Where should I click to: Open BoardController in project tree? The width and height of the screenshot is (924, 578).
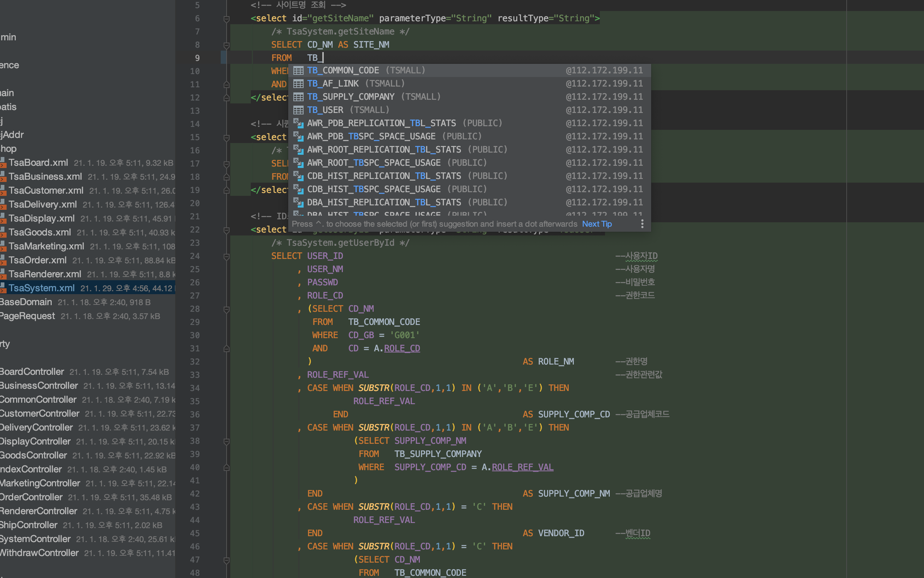pyautogui.click(x=88, y=372)
